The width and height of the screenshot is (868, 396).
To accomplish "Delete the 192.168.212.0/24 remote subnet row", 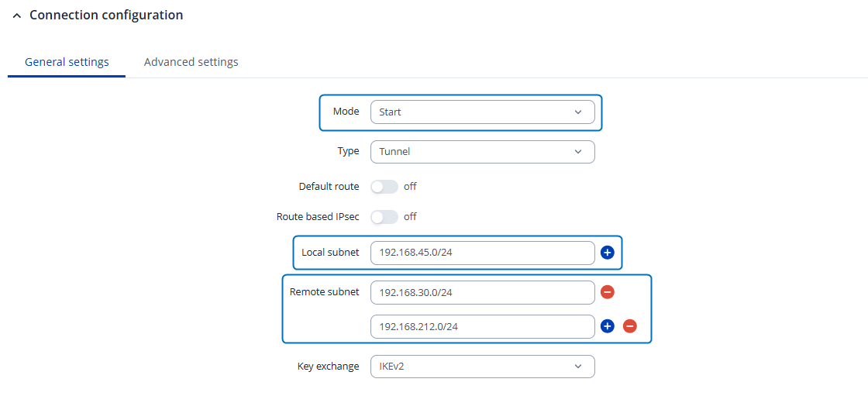I will click(x=630, y=326).
